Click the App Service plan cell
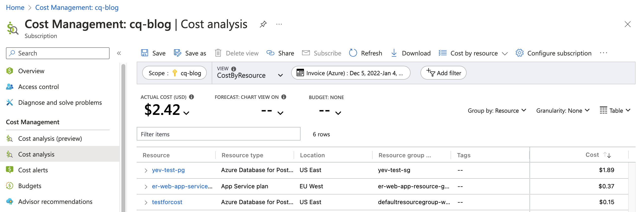Viewport: 644px width, 212px height. 245,186
